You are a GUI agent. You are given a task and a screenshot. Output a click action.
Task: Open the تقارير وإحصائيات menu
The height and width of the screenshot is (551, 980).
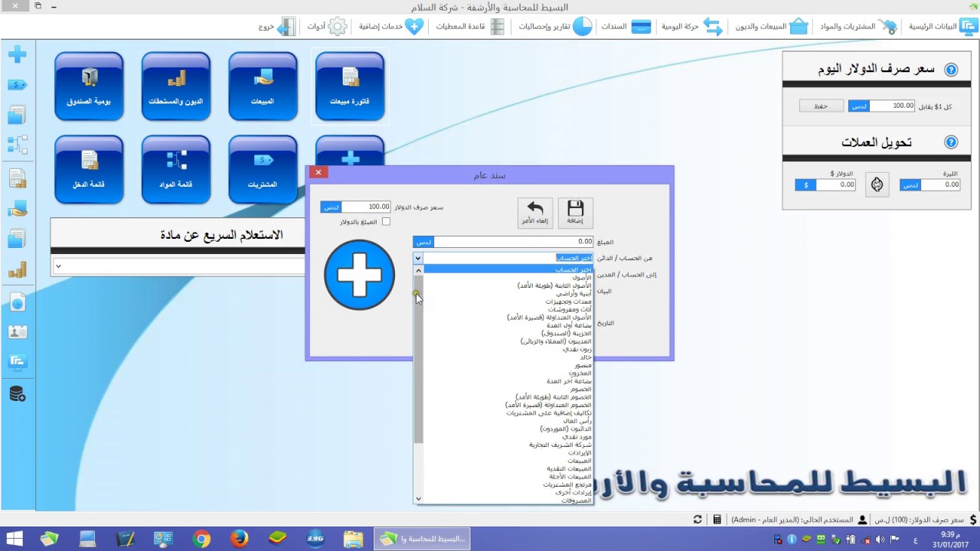point(555,26)
